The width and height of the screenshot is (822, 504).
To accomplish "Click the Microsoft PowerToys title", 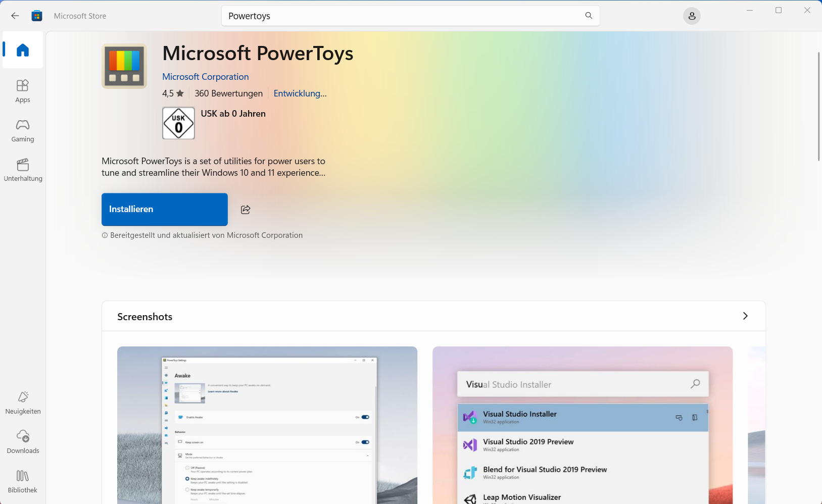I will pos(258,53).
